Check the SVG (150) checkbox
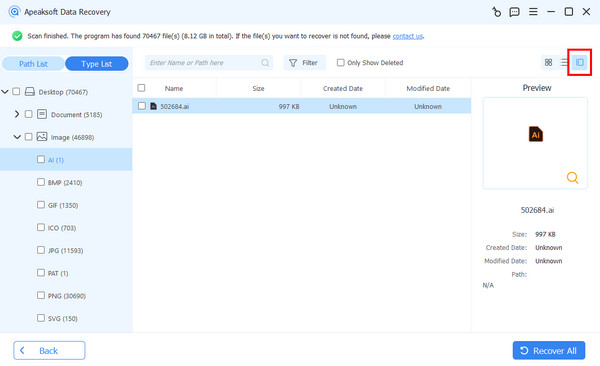 point(41,318)
